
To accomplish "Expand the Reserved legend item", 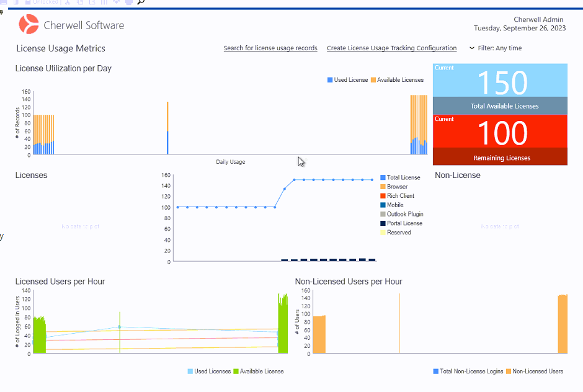I will click(x=396, y=233).
